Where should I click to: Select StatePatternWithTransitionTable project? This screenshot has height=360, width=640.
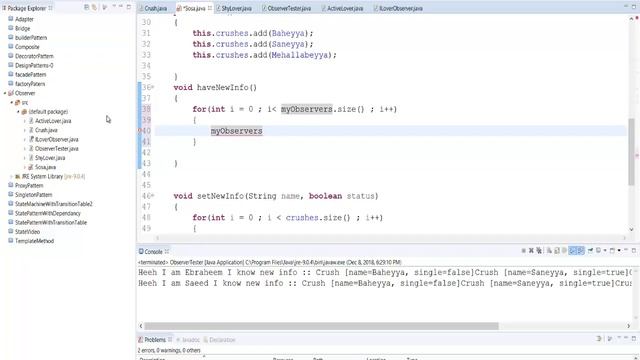point(51,223)
